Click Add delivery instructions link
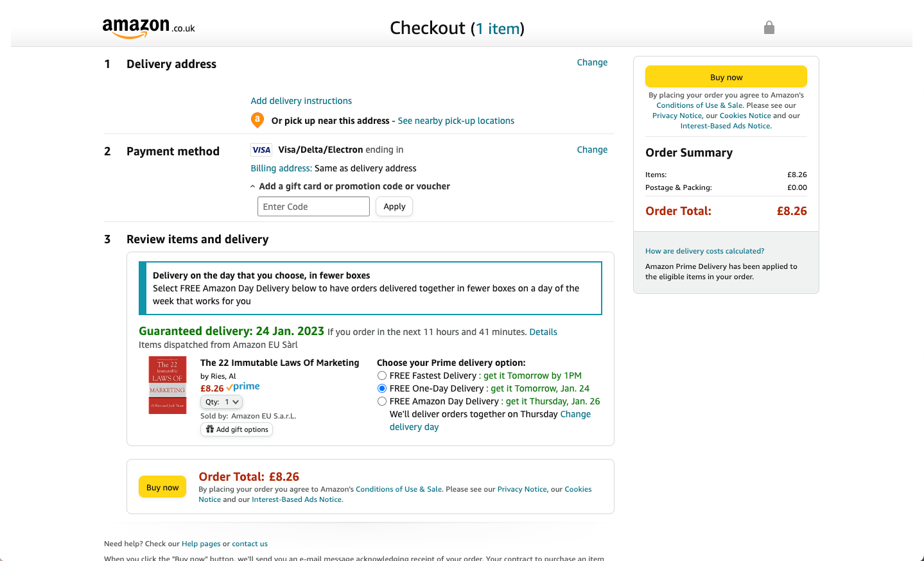This screenshot has width=924, height=561. coord(301,101)
